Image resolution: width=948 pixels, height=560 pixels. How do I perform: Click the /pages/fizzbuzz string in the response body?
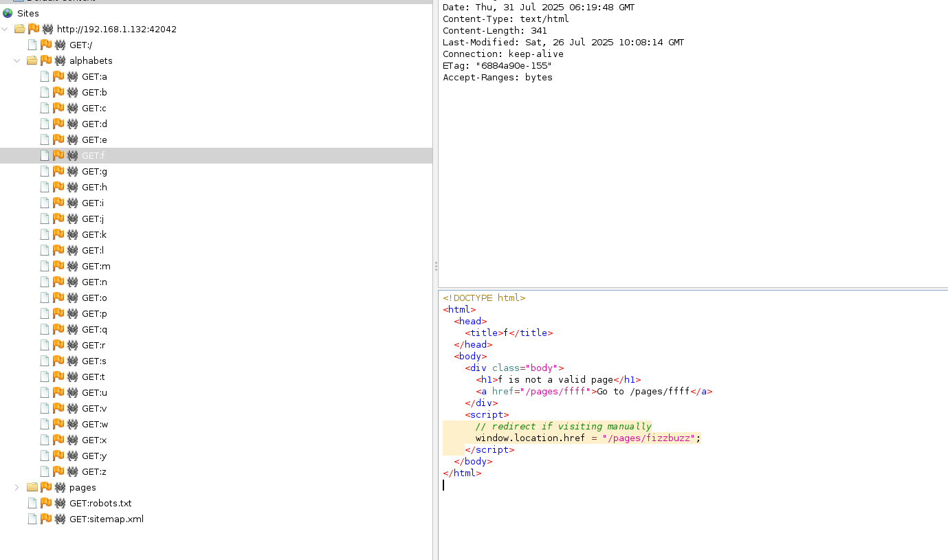pos(651,438)
